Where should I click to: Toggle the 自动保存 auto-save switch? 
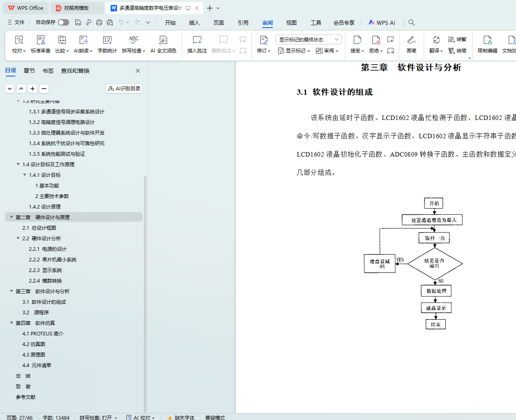coord(63,23)
